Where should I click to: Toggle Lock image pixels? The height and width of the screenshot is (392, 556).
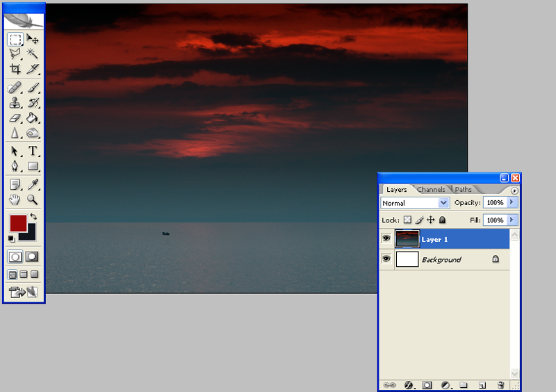(420, 220)
